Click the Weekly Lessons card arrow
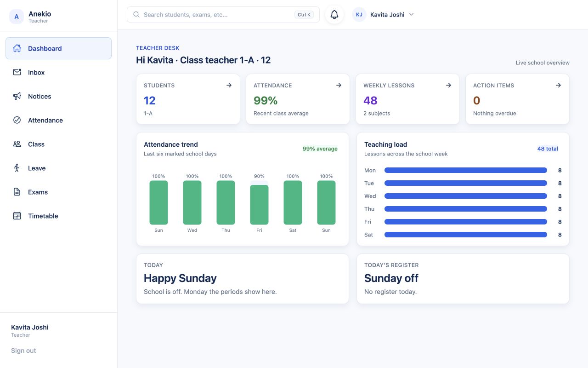This screenshot has height=368, width=588. pyautogui.click(x=448, y=85)
